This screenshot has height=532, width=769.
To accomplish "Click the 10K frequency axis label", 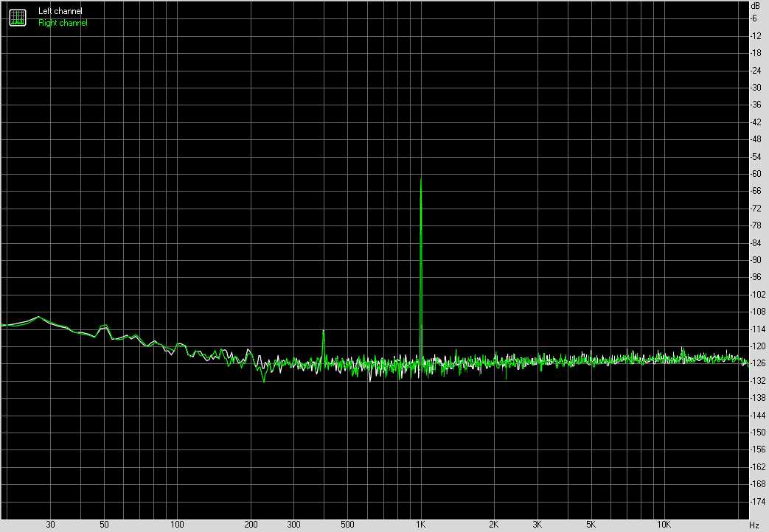I will 664,525.
